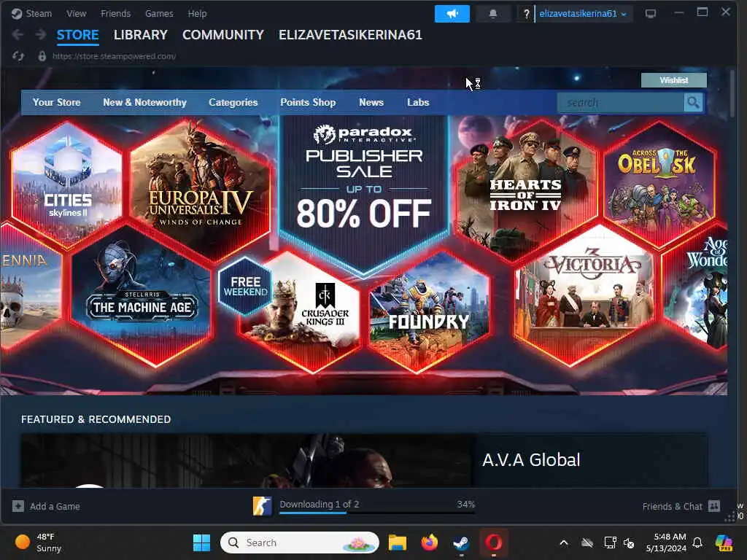Open the Windows Start menu

coord(201,542)
